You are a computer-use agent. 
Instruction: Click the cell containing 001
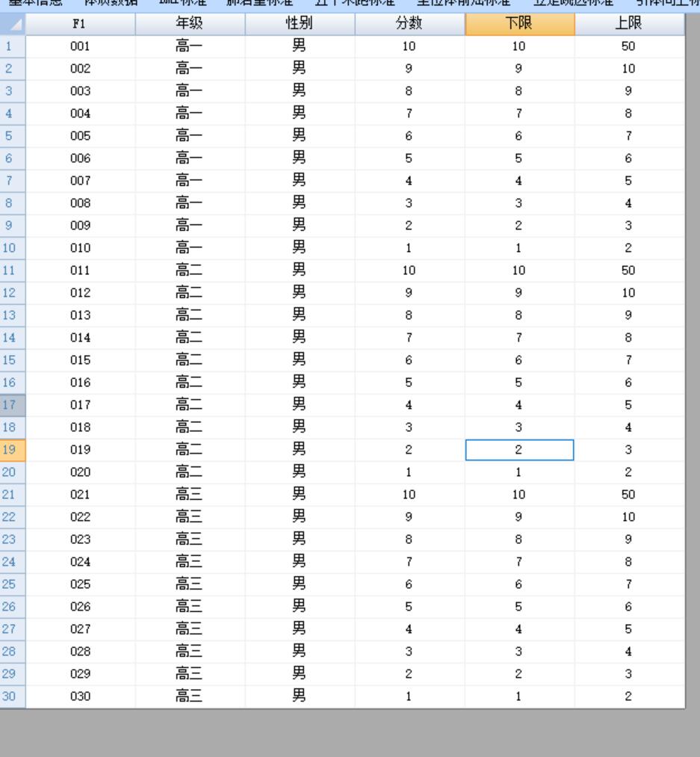(80, 46)
